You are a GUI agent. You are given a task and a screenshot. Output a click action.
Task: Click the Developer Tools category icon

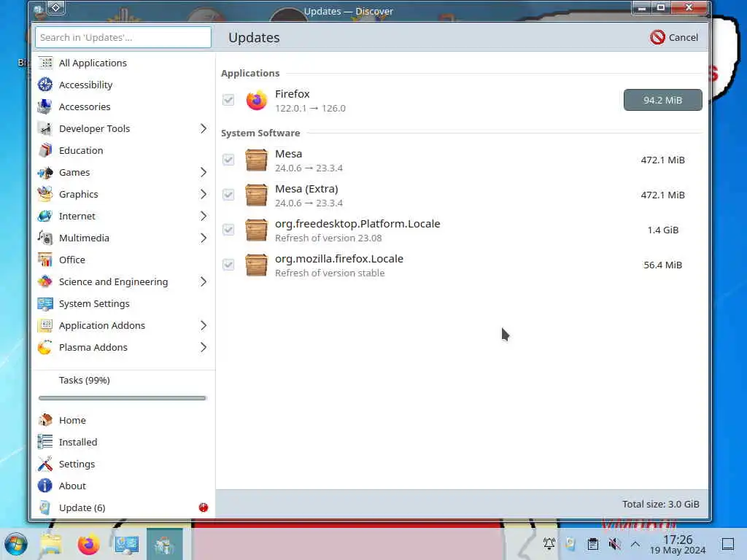click(45, 128)
